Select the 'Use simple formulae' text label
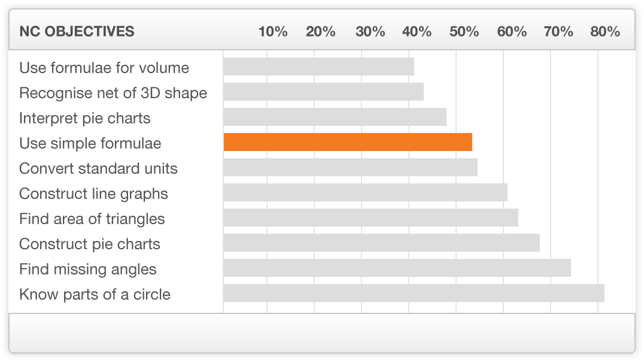 [90, 143]
